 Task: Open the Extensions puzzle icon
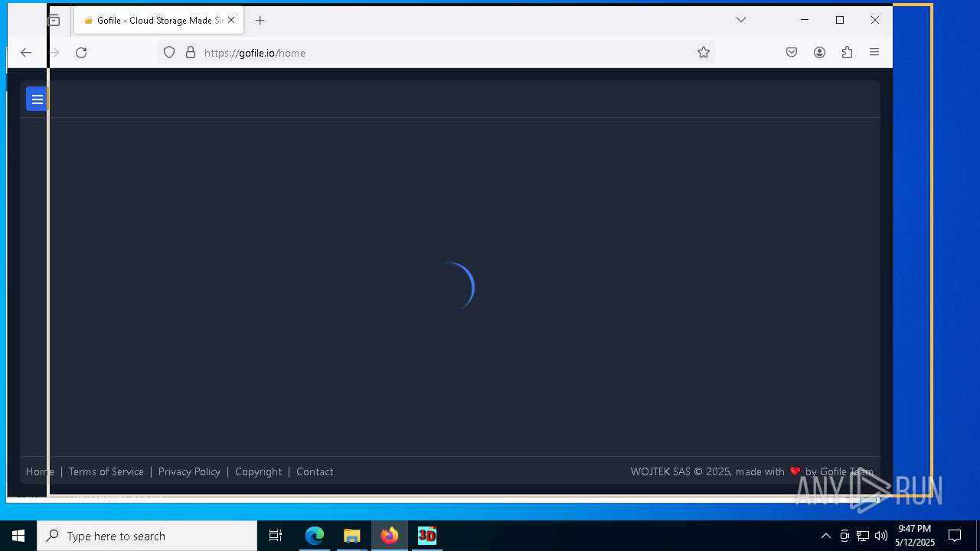(x=847, y=53)
